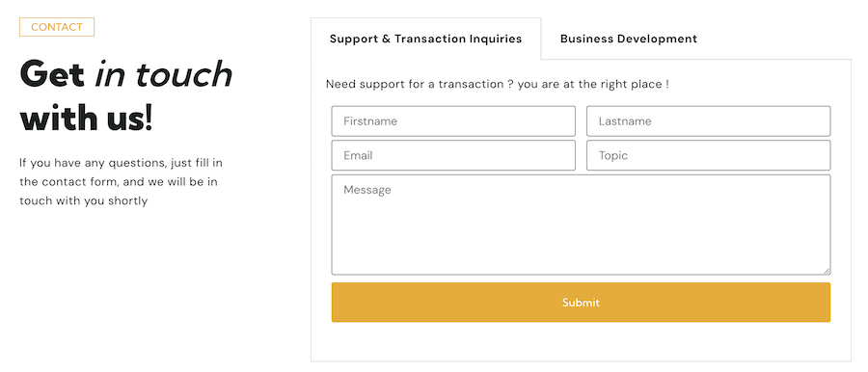The width and height of the screenshot is (868, 372).
Task: Click the 'Need support for a transaction' text
Action: click(415, 85)
